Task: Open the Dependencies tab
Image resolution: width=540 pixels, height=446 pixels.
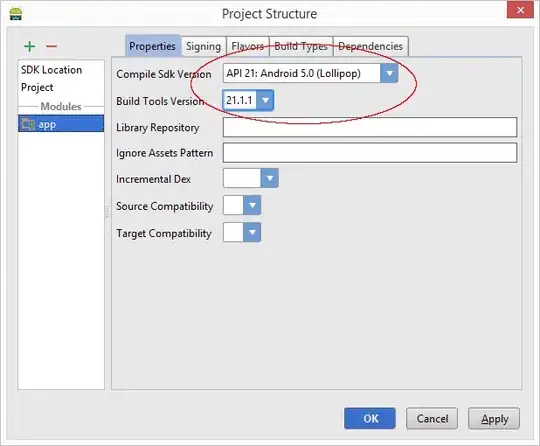Action: pyautogui.click(x=371, y=46)
